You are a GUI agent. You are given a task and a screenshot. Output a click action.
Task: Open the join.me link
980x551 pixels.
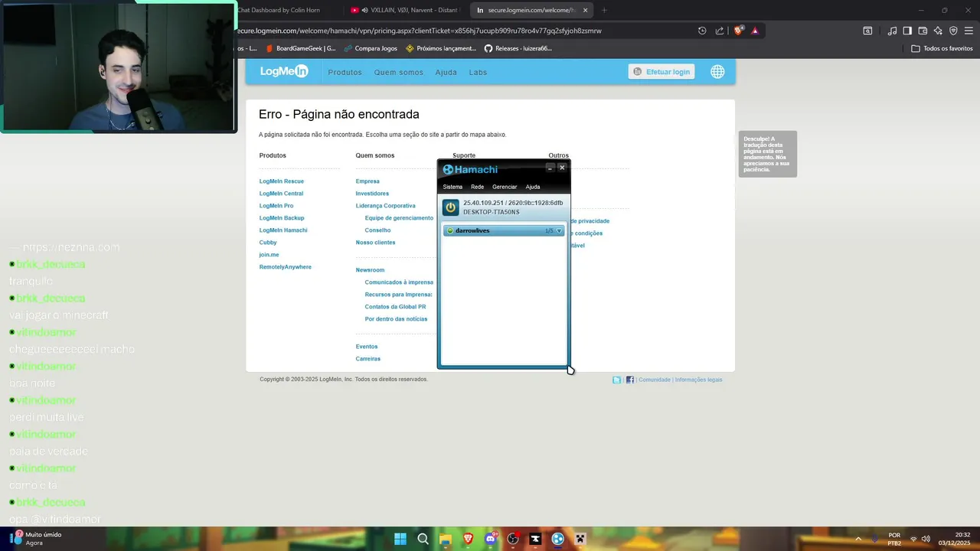coord(269,255)
